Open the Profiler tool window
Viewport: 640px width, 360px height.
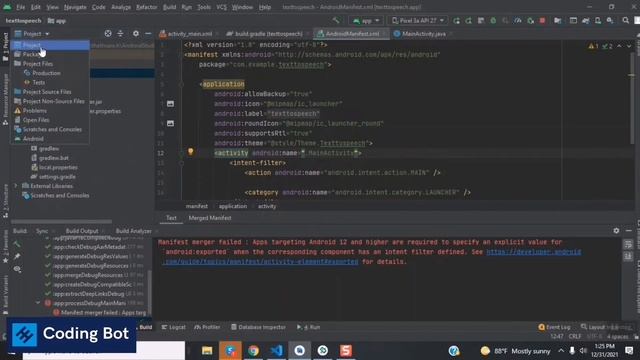click(x=207, y=327)
